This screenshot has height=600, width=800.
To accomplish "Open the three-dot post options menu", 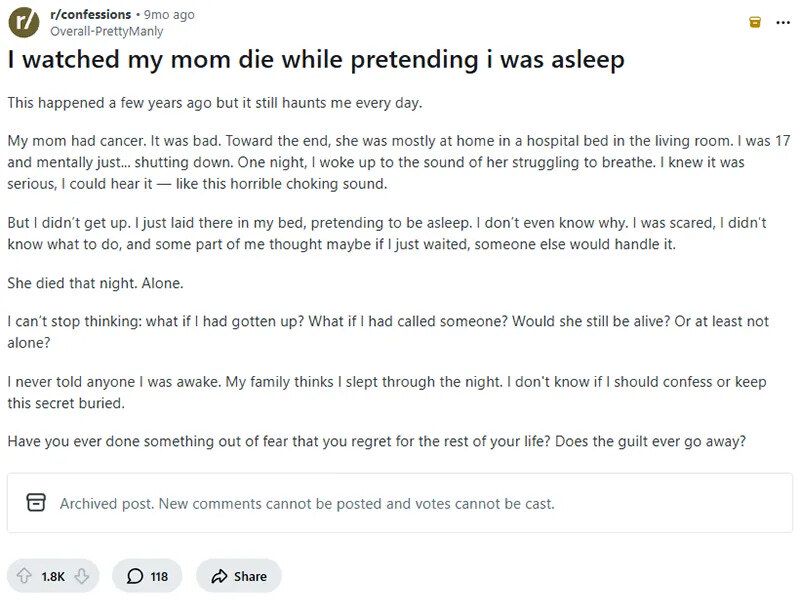I will pos(783,22).
